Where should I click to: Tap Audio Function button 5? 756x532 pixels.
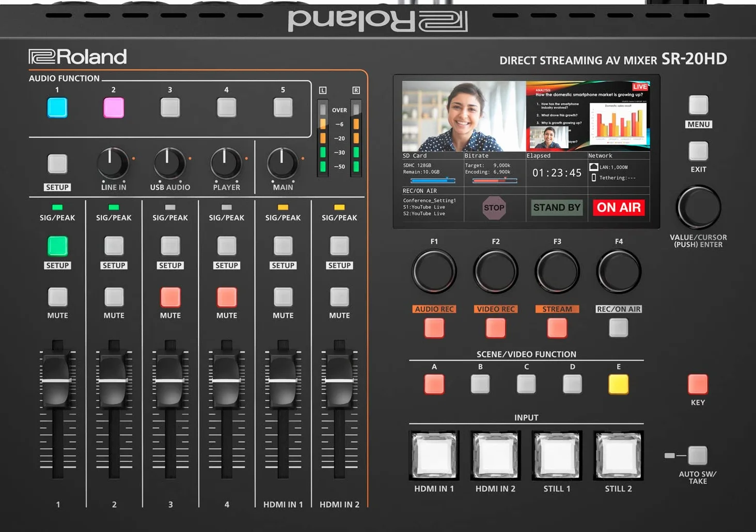click(x=282, y=108)
